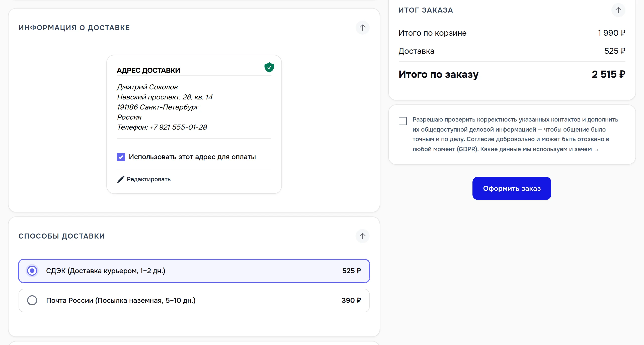Collapse the delivery methods section arrow
644x345 pixels.
[362, 236]
